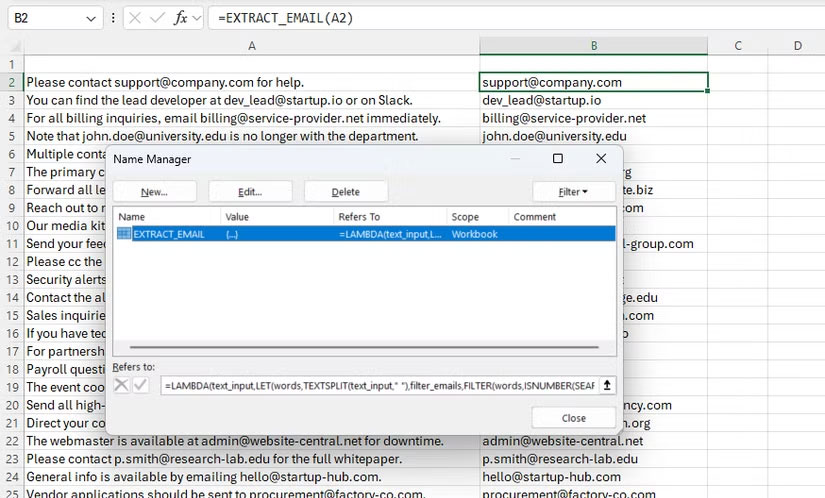
Task: Click the Close button in Name Manager
Action: pyautogui.click(x=573, y=418)
